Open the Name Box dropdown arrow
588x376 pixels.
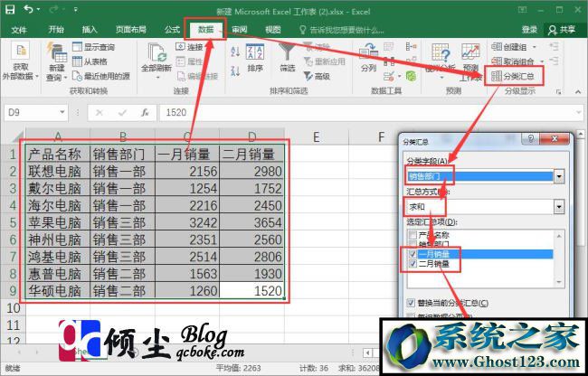[x=62, y=112]
